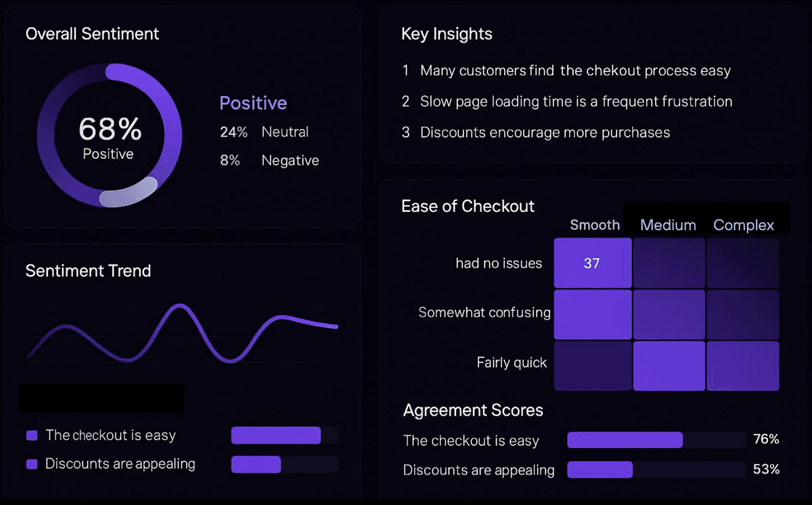Toggle the Discounts are appealing trend legend
The image size is (812, 505).
click(x=120, y=464)
